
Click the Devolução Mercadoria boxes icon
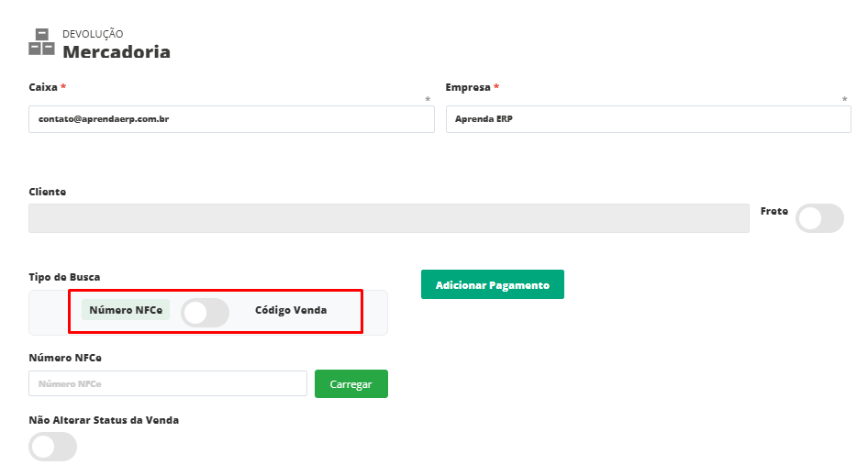pyautogui.click(x=41, y=42)
